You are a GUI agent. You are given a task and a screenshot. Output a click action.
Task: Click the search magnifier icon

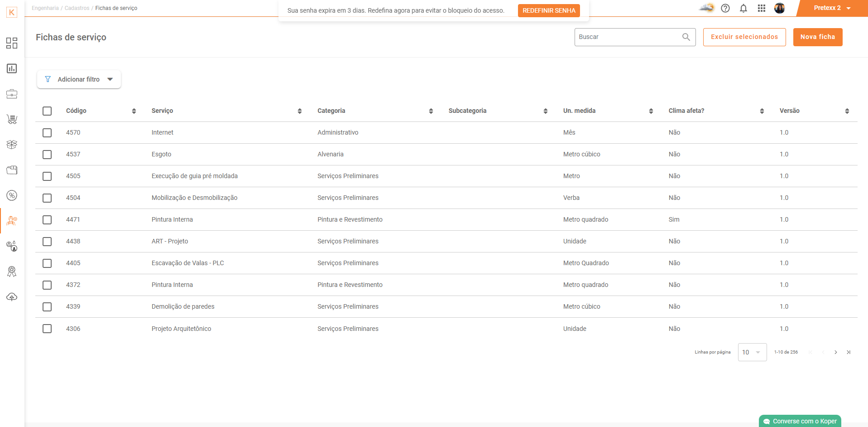686,37
